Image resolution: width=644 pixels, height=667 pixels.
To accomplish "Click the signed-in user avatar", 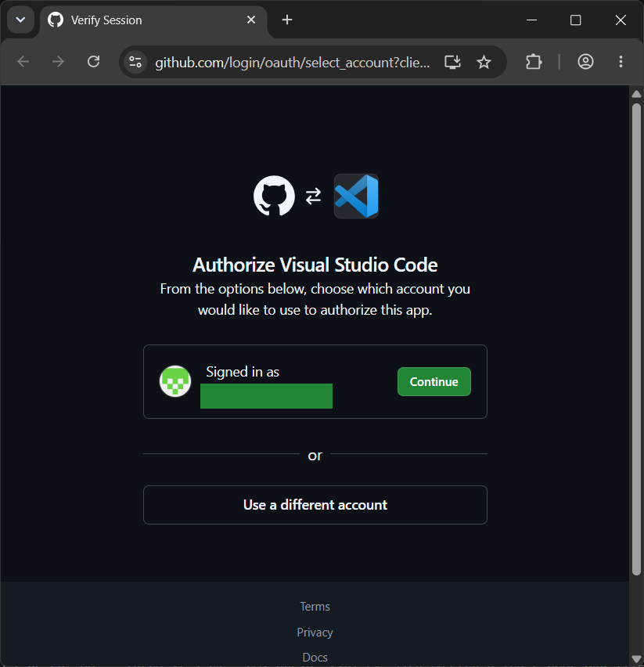I will 175,381.
